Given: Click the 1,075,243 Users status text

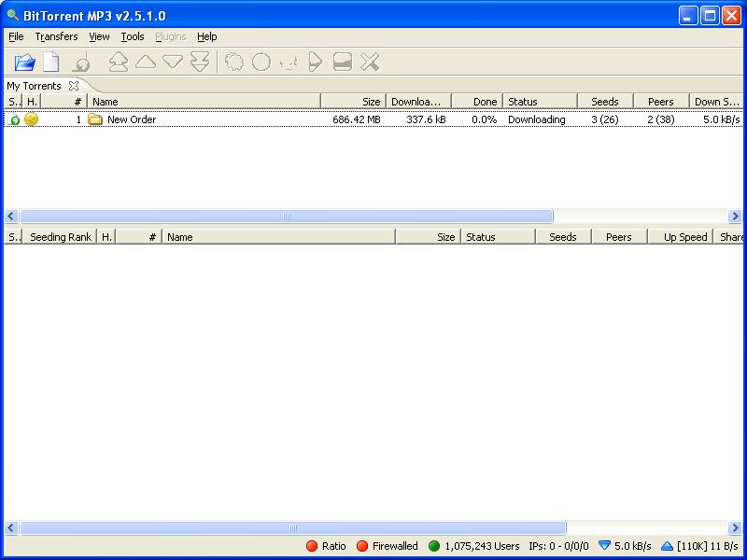Looking at the screenshot, I should [x=482, y=546].
